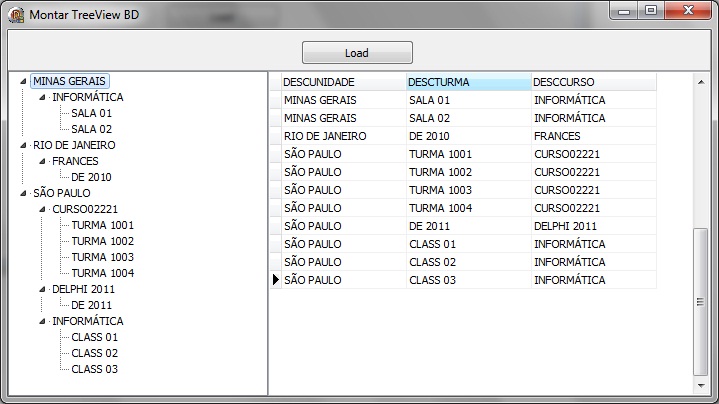Click the grid's scroll up arrow
Viewport: 719px width, 404px height.
pos(700,80)
